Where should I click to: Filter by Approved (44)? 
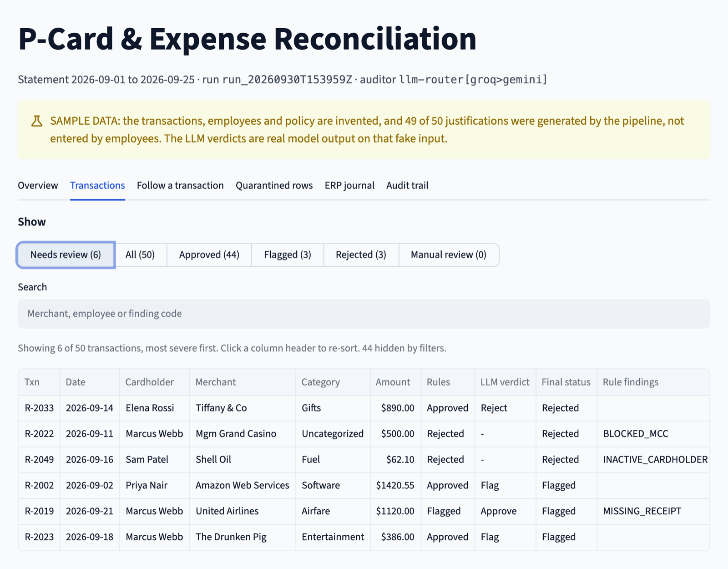tap(209, 254)
